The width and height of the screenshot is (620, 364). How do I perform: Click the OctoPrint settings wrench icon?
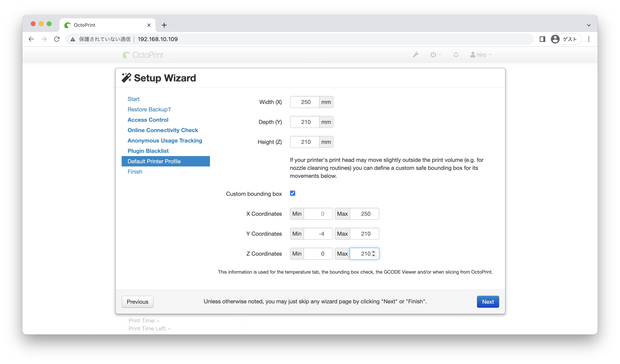click(x=415, y=54)
